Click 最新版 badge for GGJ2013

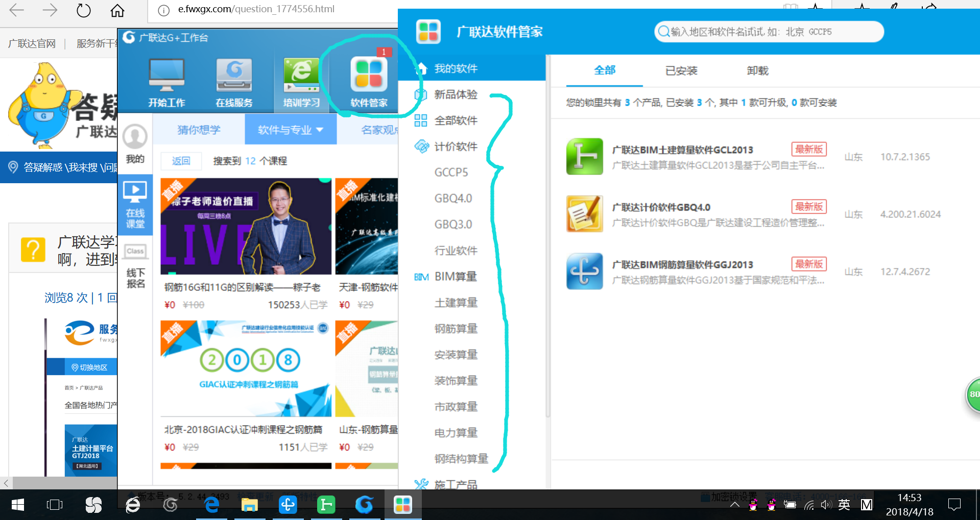pyautogui.click(x=809, y=264)
